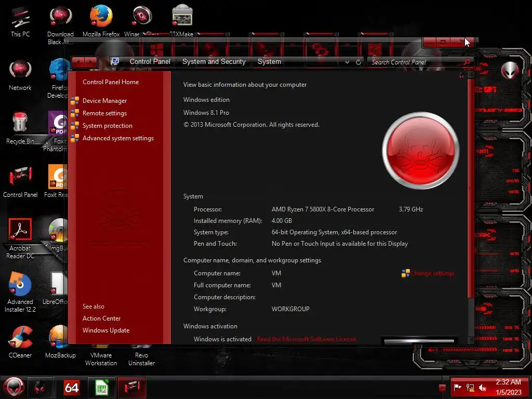The width and height of the screenshot is (532, 399).
Task: Open the Control Panel desktop shortcut
Action: (20, 181)
